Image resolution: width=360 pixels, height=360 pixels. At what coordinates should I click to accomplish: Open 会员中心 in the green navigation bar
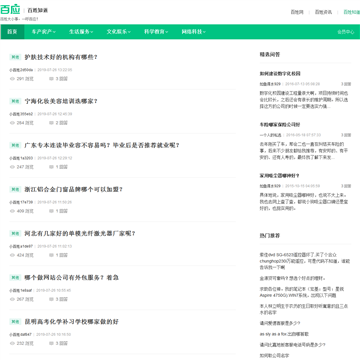(346, 32)
